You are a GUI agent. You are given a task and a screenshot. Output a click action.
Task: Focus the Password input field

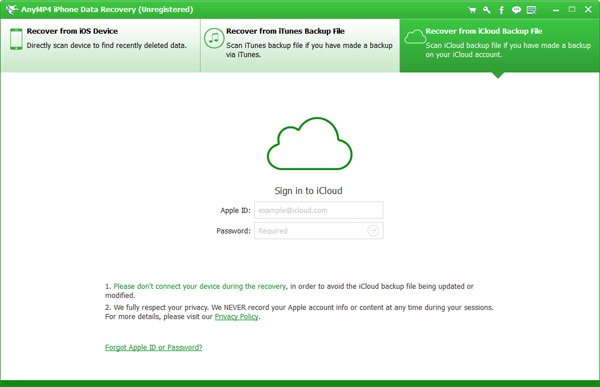[319, 231]
